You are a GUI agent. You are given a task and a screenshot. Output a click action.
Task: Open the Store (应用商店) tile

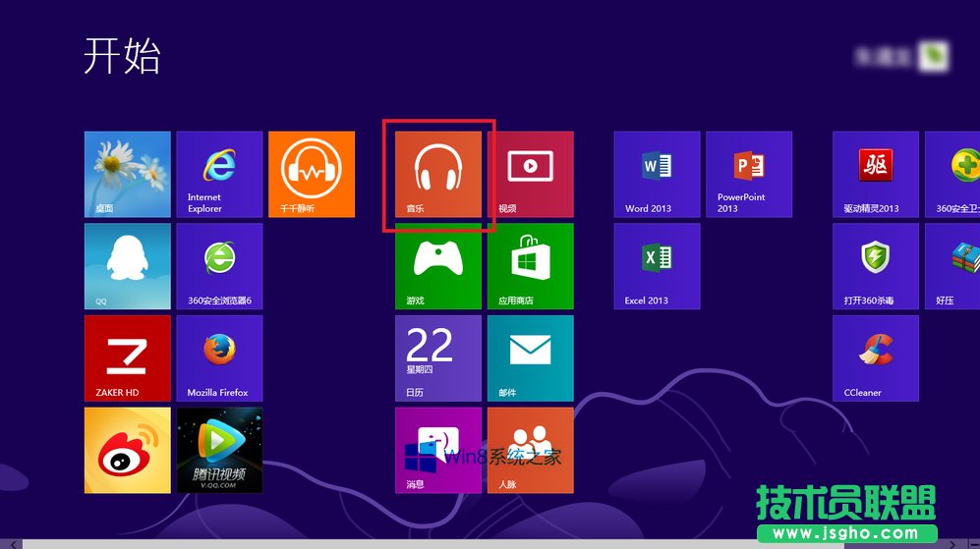click(x=531, y=266)
